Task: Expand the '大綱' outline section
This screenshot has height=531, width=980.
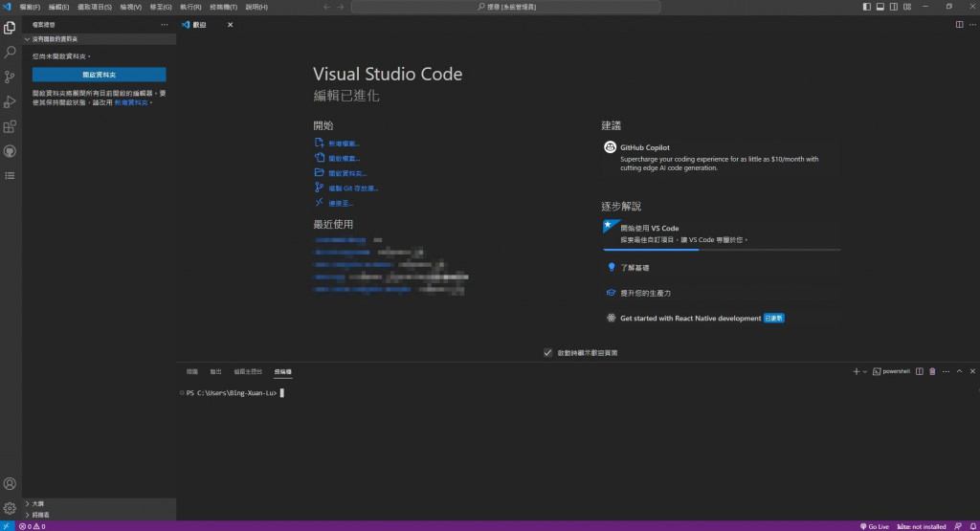Action: point(100,503)
